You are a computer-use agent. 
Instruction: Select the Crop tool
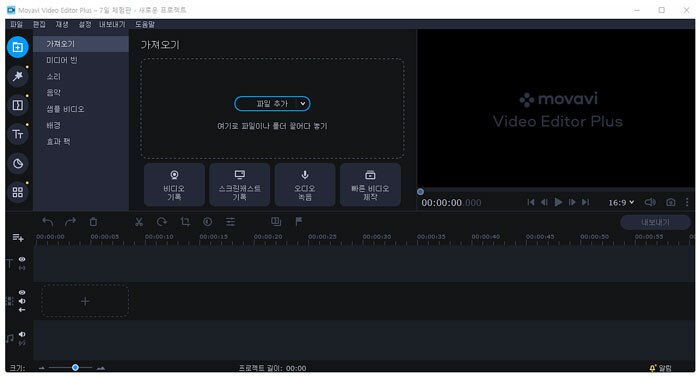[x=185, y=222]
